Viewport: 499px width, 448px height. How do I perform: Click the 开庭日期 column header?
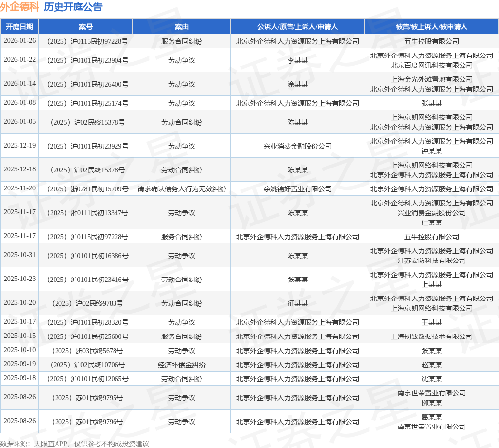click(19, 27)
